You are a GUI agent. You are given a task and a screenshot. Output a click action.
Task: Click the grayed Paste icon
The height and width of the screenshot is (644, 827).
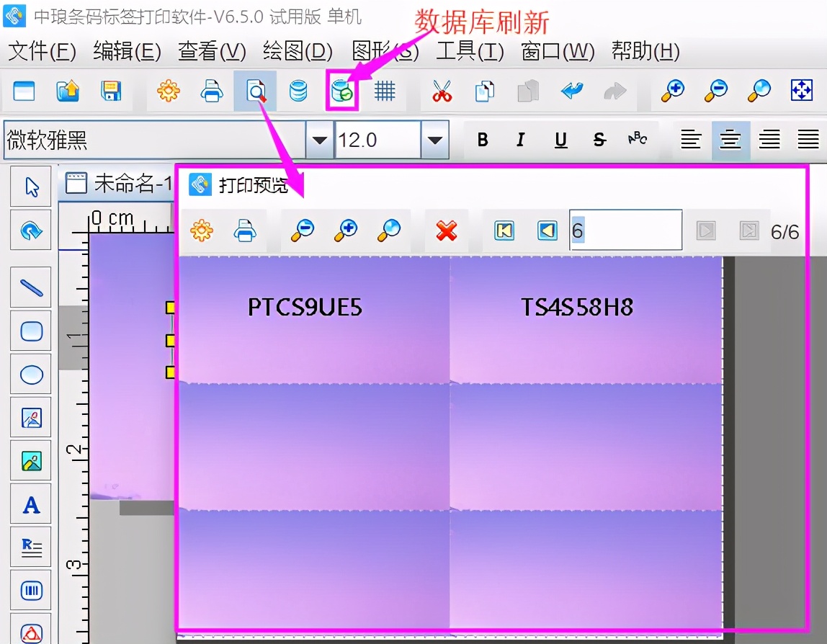click(x=528, y=91)
